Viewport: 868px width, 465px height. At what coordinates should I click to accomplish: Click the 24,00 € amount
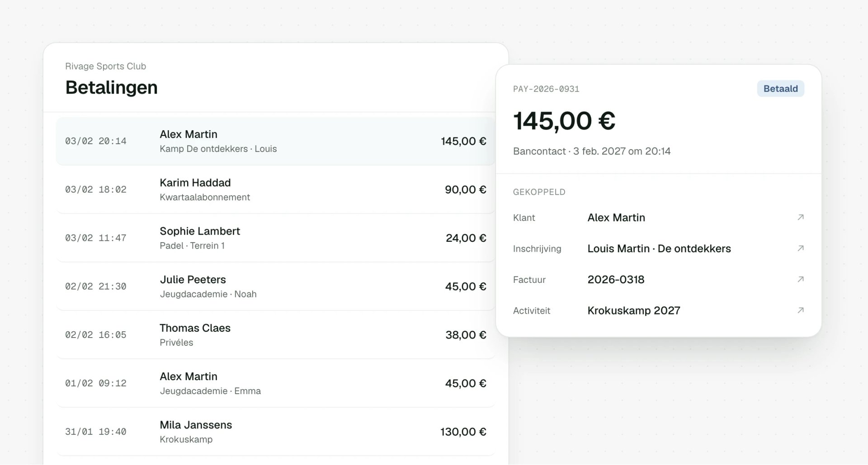tap(466, 238)
